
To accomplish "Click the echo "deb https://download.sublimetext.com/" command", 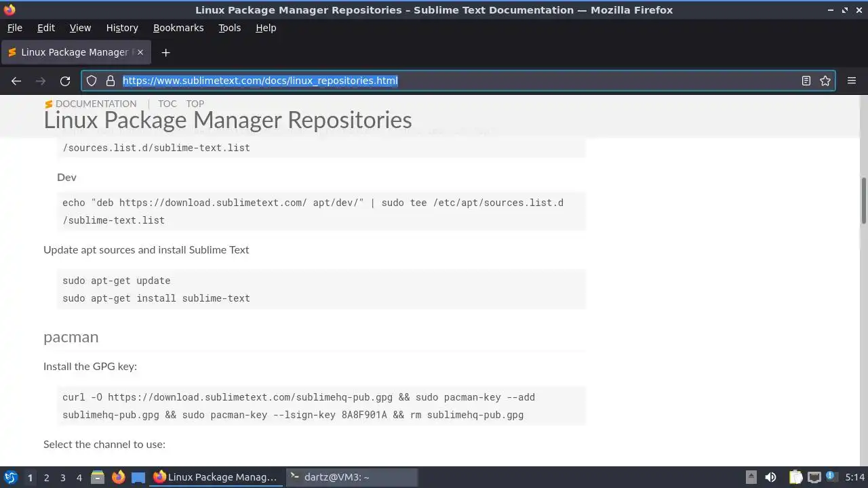I will (x=313, y=203).
